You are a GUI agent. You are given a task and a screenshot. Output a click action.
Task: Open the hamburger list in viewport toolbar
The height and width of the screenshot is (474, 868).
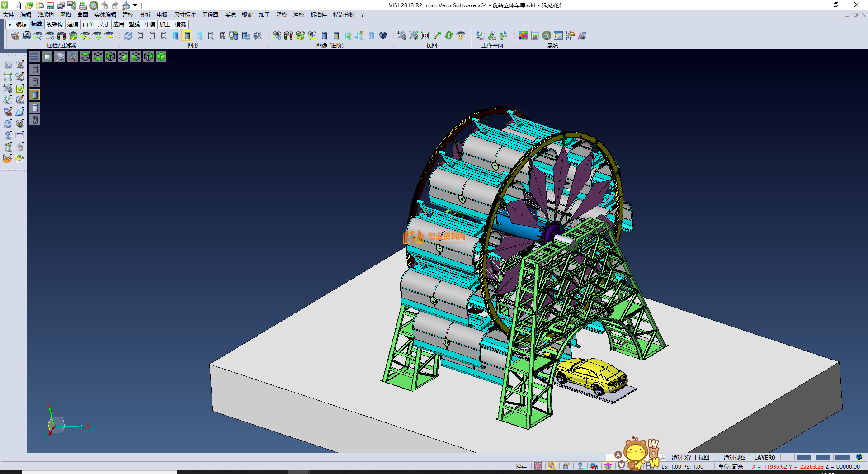34,57
